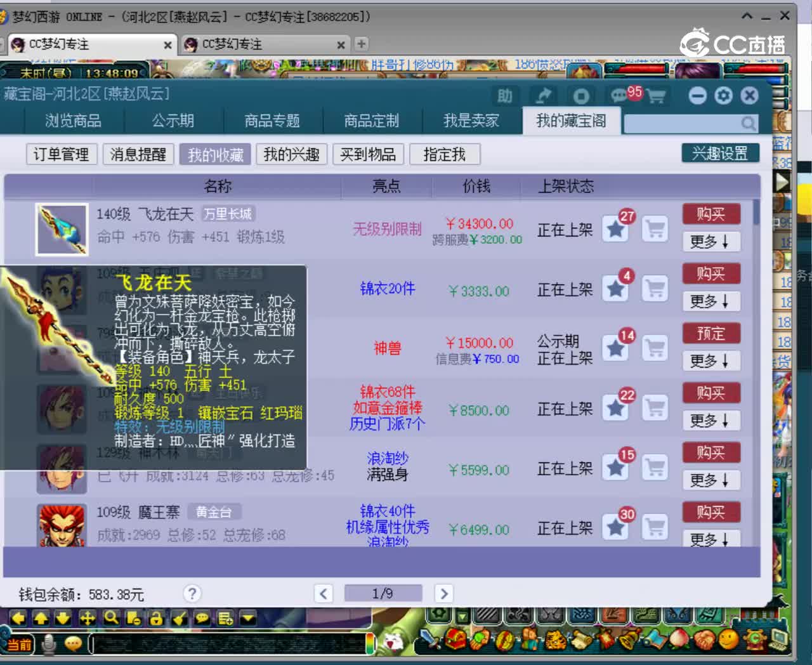Go to previous page of favorites
The width and height of the screenshot is (812, 665).
tap(324, 593)
